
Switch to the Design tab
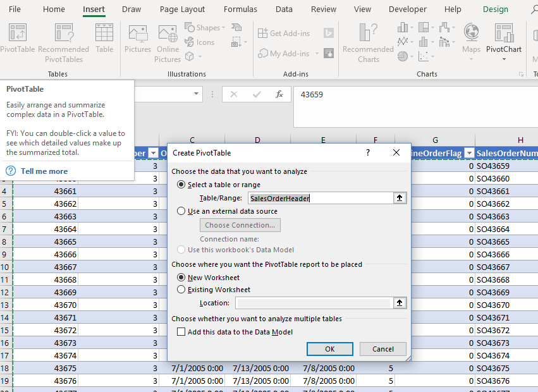(496, 9)
